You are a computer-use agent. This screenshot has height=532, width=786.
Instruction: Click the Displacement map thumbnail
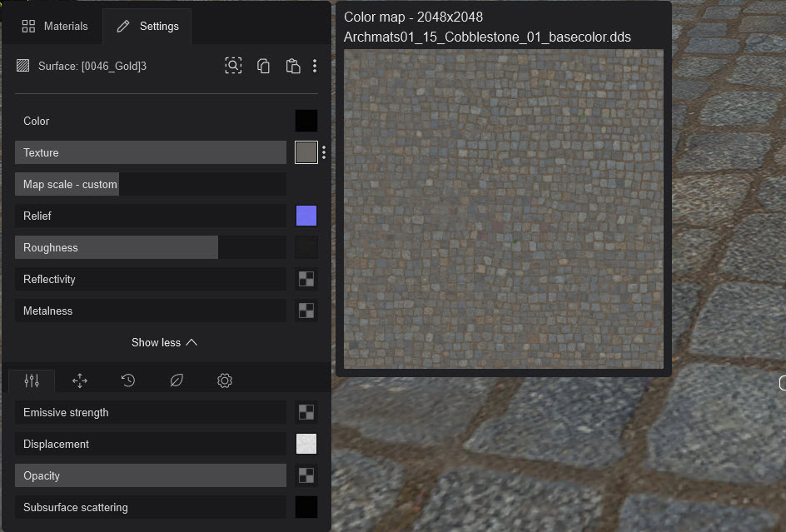(306, 444)
